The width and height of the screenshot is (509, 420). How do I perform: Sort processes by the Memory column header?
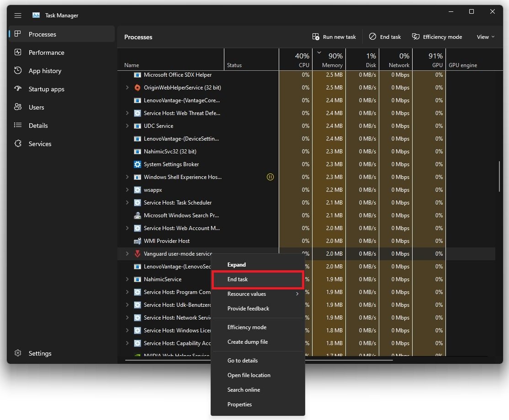coord(332,60)
